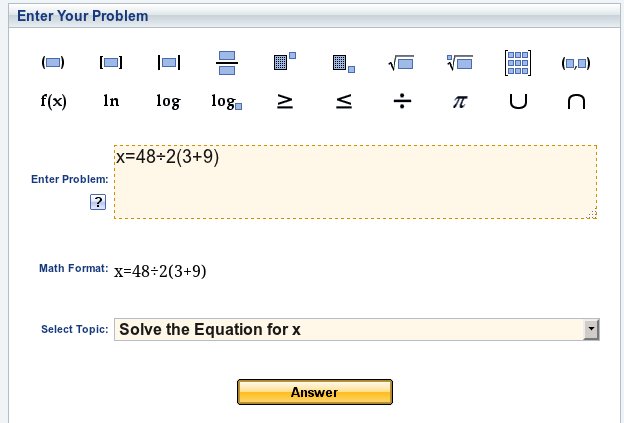Insert nth root symbol
624x423 pixels.
click(x=459, y=63)
